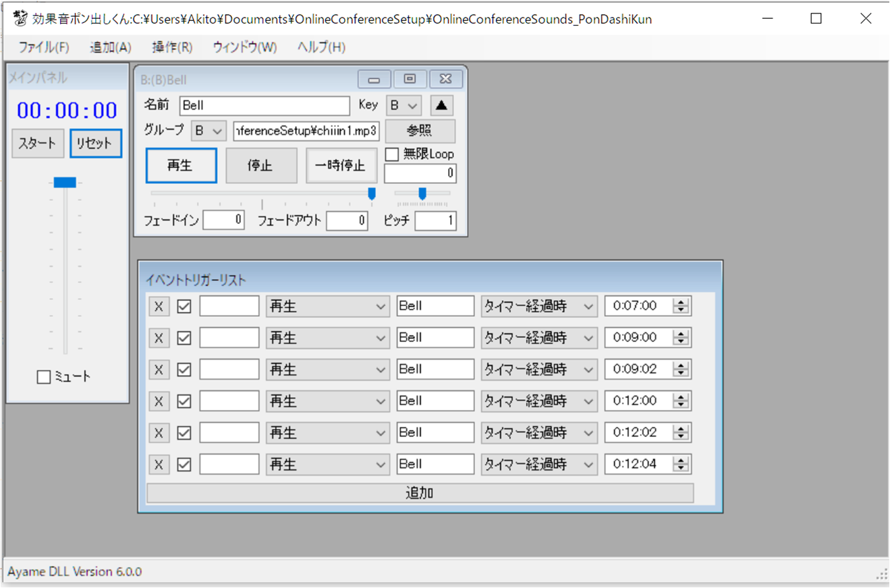Open the Key dropdown showing B
The width and height of the screenshot is (890, 588).
[404, 106]
